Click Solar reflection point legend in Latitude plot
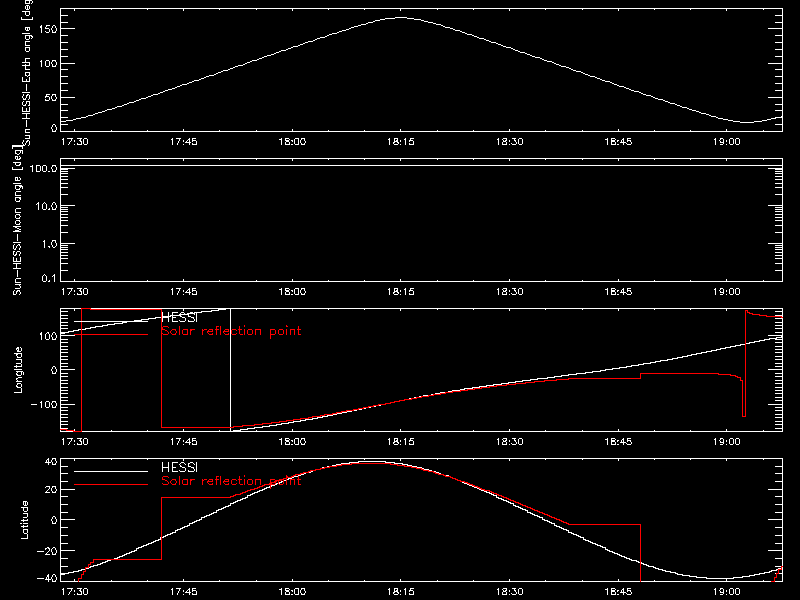 tap(231, 481)
